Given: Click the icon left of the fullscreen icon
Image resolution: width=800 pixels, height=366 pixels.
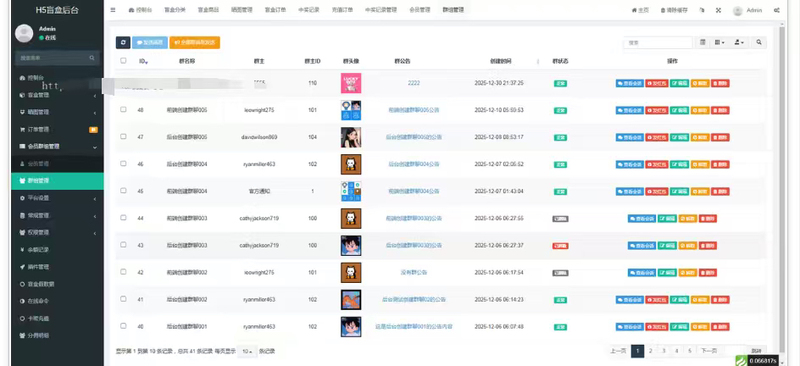Looking at the screenshot, I should (x=702, y=10).
